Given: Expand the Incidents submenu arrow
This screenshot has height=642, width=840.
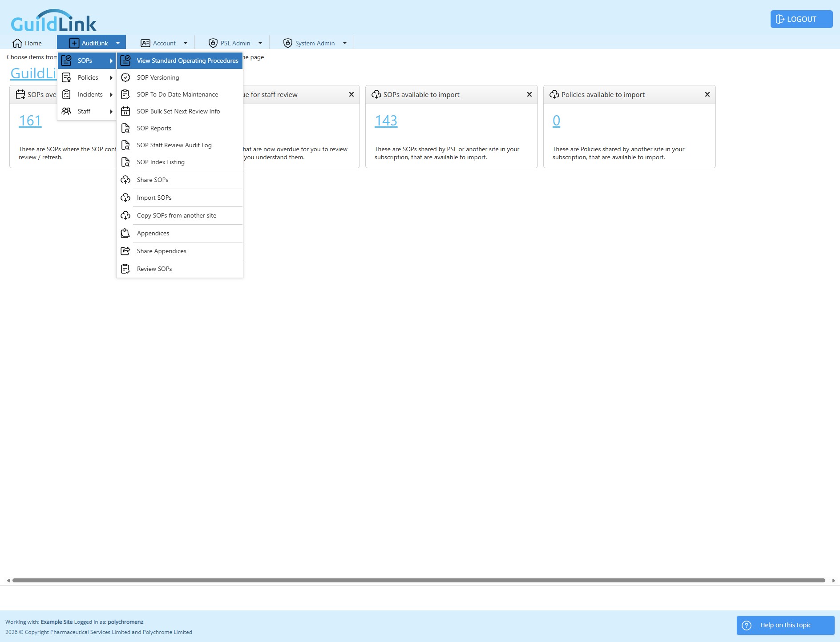Looking at the screenshot, I should tap(111, 94).
